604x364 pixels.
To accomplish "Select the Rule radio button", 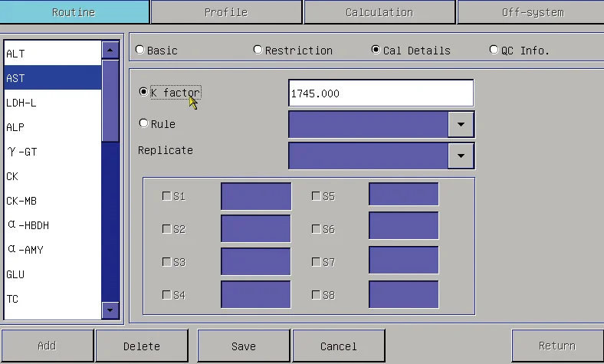I will [143, 123].
